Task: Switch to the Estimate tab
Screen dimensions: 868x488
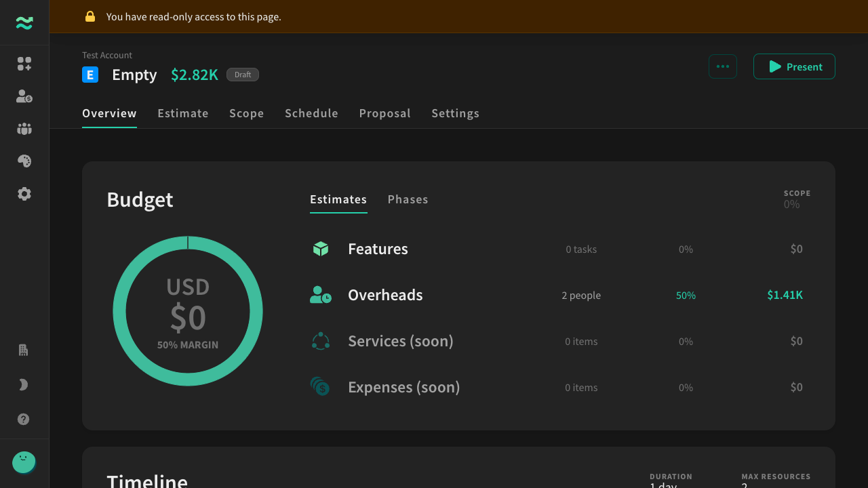Action: pos(183,113)
